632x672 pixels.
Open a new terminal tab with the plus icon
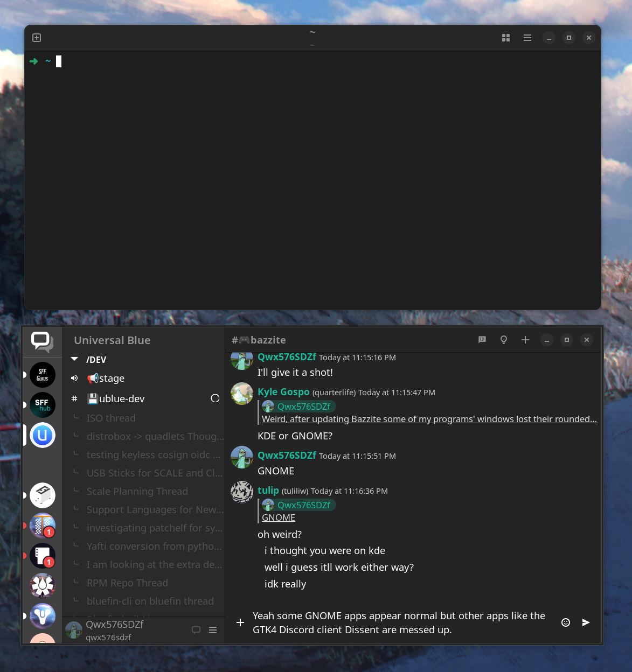click(37, 38)
